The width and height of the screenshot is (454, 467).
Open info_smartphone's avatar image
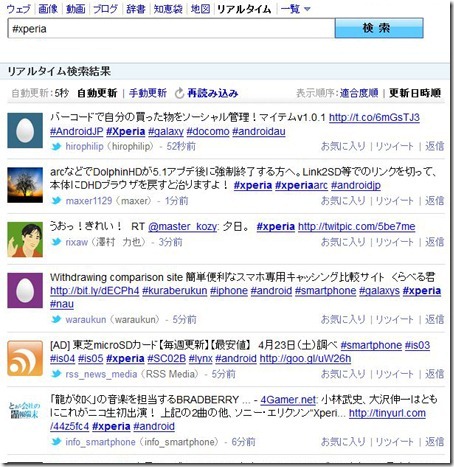(25, 410)
